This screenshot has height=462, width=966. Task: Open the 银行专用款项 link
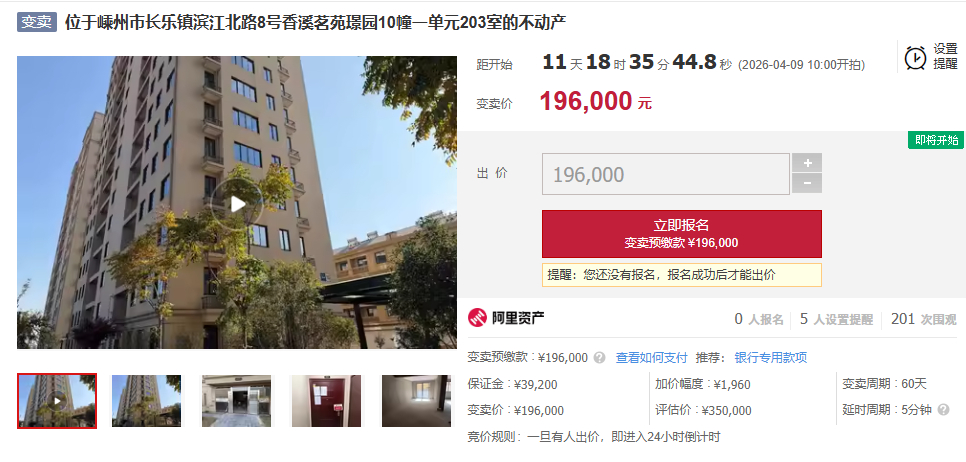tap(771, 358)
